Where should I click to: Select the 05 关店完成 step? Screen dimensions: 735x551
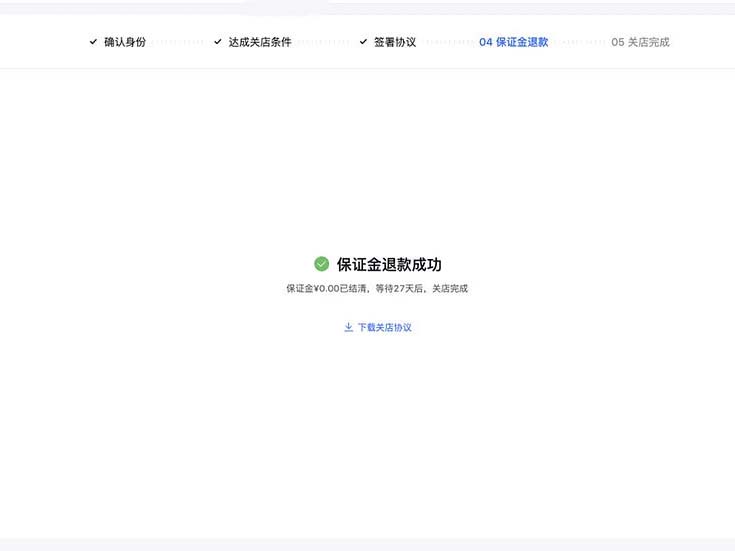point(640,42)
